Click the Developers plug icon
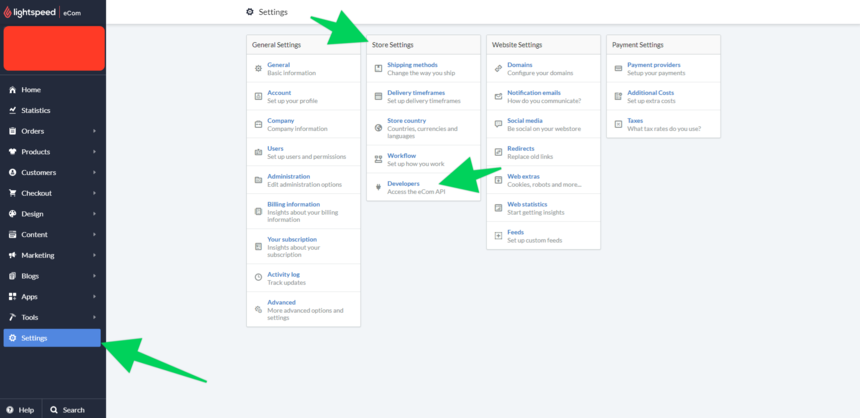The height and width of the screenshot is (418, 860). pyautogui.click(x=378, y=187)
